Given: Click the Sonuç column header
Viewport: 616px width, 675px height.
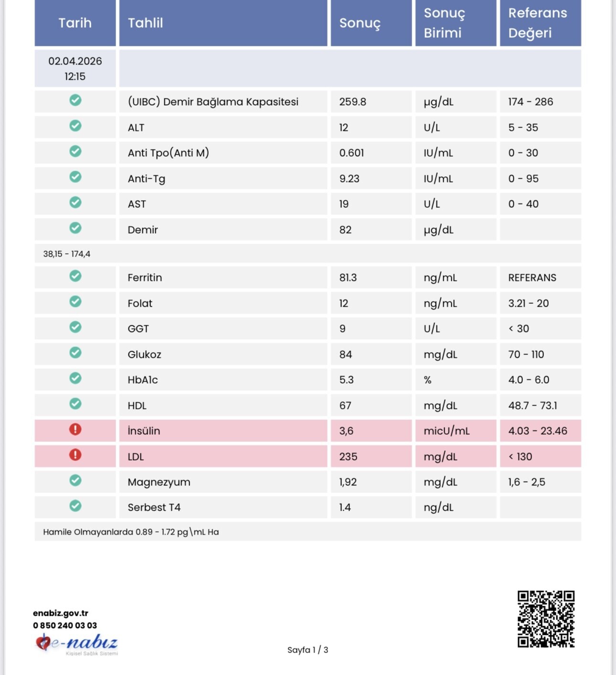Looking at the screenshot, I should pos(360,23).
